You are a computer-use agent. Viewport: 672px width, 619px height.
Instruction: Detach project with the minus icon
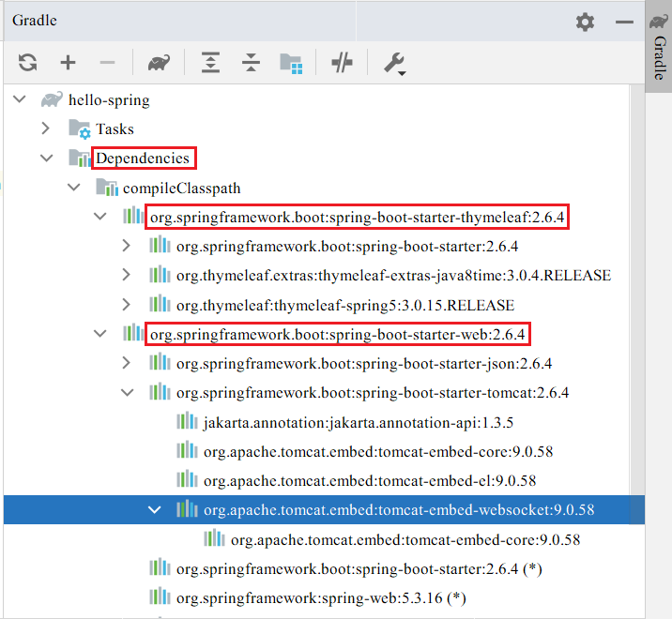coord(107,63)
